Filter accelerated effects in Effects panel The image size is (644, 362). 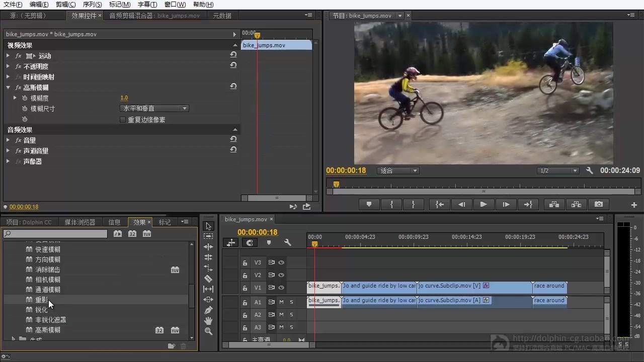117,234
